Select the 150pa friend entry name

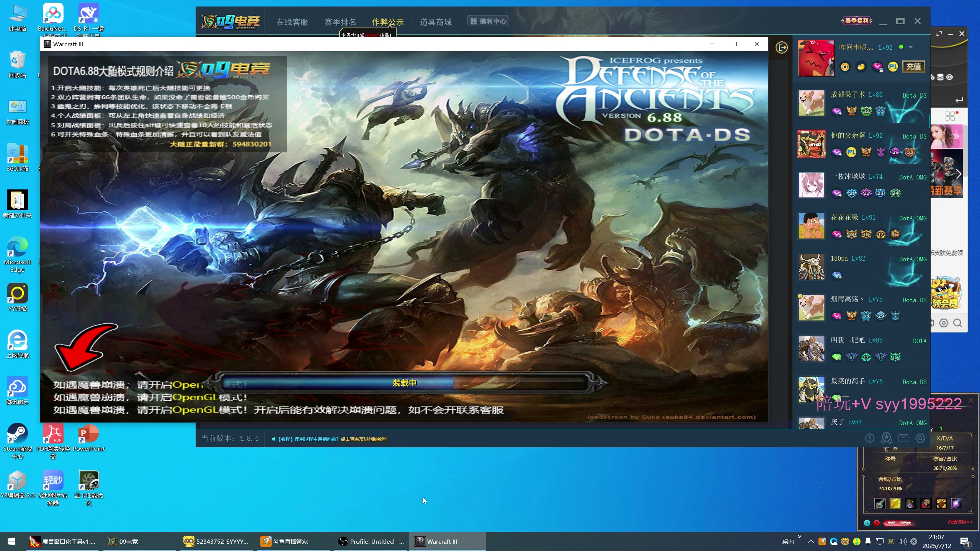tap(839, 258)
